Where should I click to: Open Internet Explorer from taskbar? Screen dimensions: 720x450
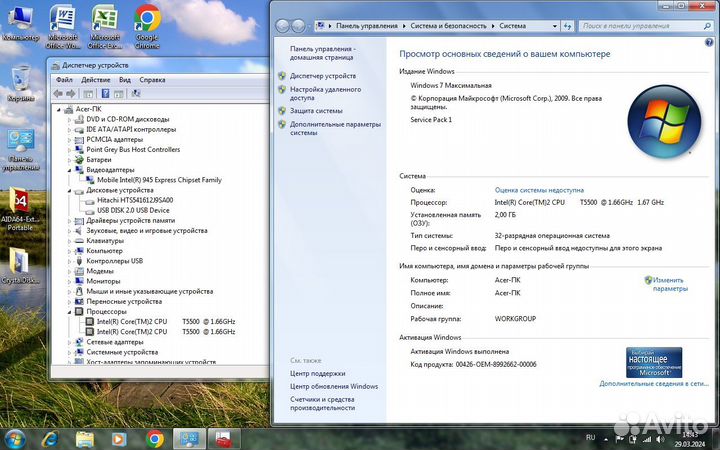(50, 439)
